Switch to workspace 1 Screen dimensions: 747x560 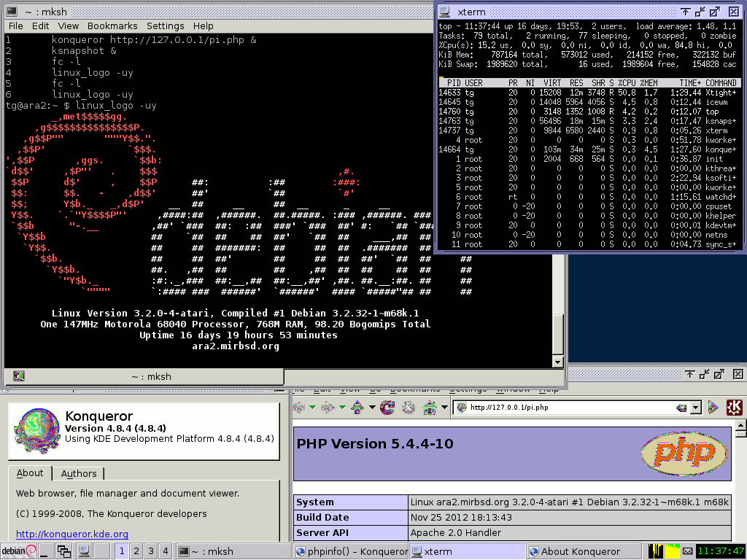coord(122,551)
